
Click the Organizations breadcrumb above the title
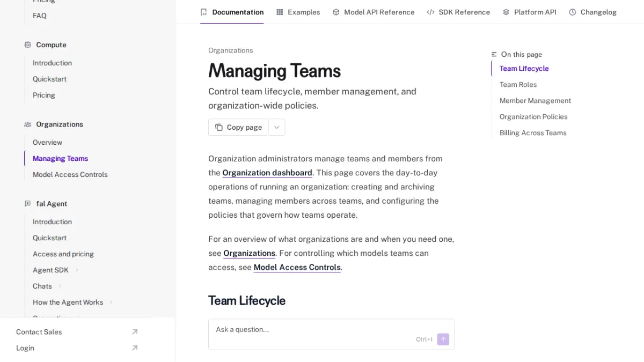[x=230, y=50]
